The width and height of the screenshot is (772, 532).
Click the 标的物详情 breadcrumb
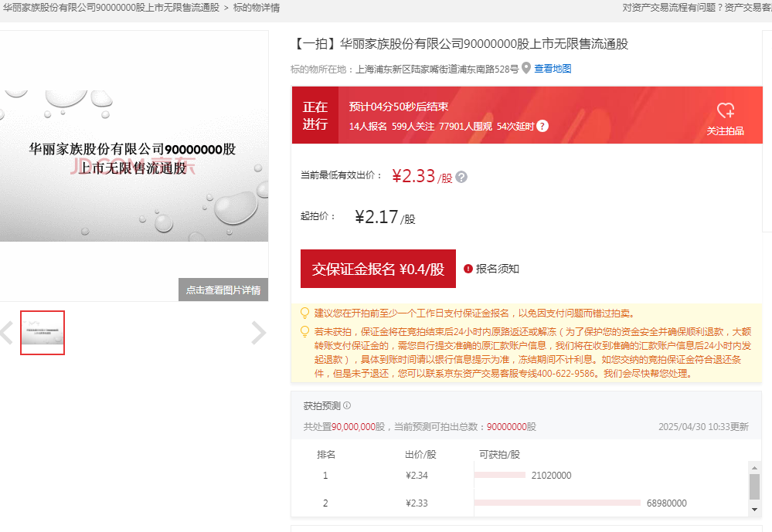point(257,8)
